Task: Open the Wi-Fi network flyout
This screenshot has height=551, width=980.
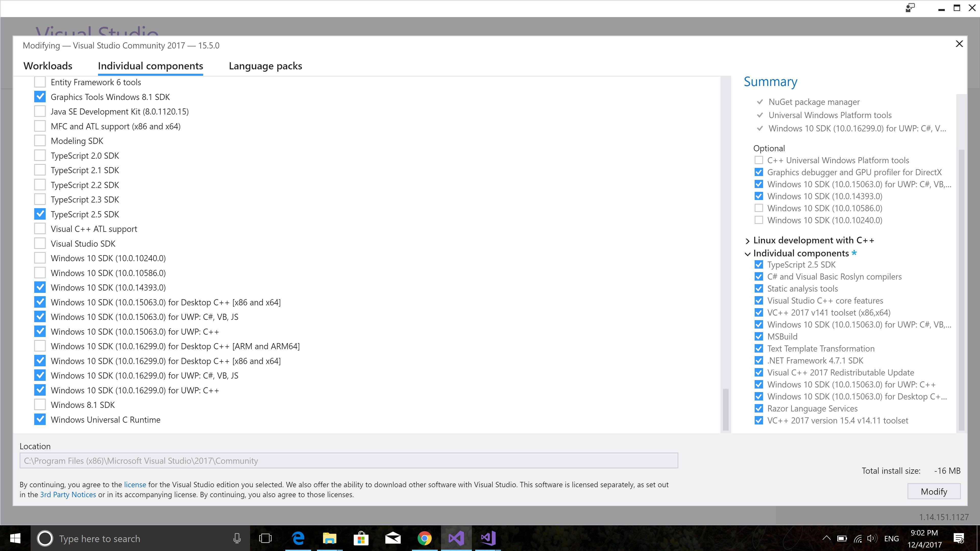Action: pos(857,539)
